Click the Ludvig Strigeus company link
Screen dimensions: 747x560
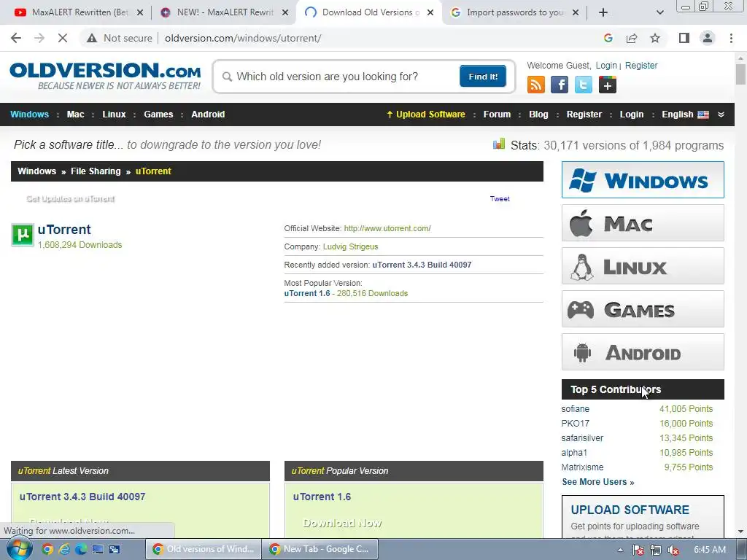tap(351, 246)
